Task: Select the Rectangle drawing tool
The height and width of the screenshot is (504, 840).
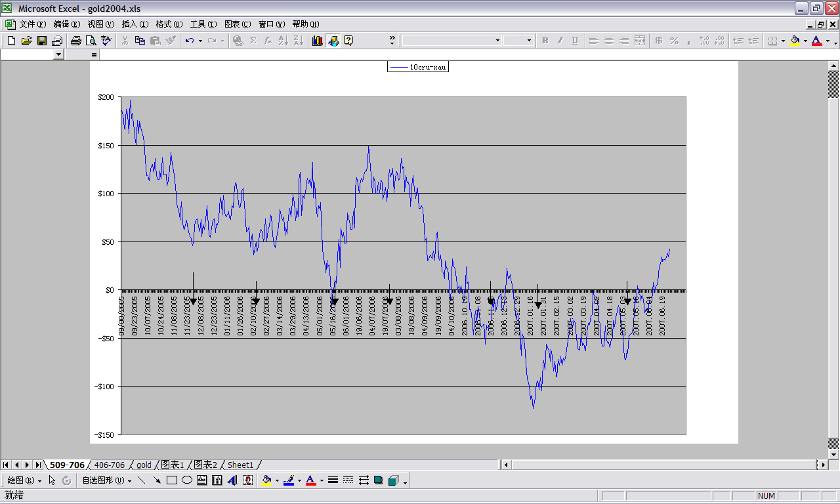Action: 172,480
